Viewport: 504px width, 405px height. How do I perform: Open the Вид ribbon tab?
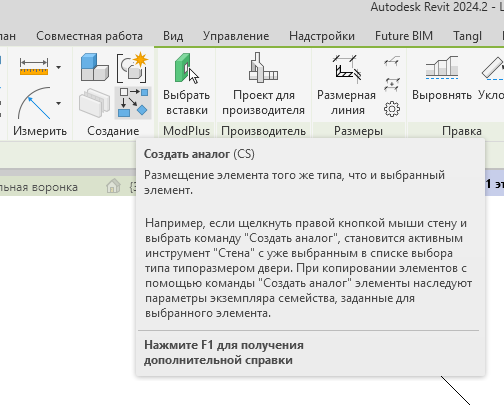[x=173, y=36]
